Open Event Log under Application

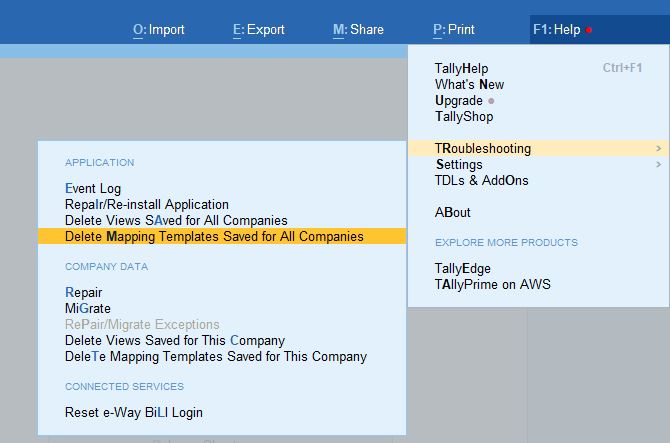[93, 189]
